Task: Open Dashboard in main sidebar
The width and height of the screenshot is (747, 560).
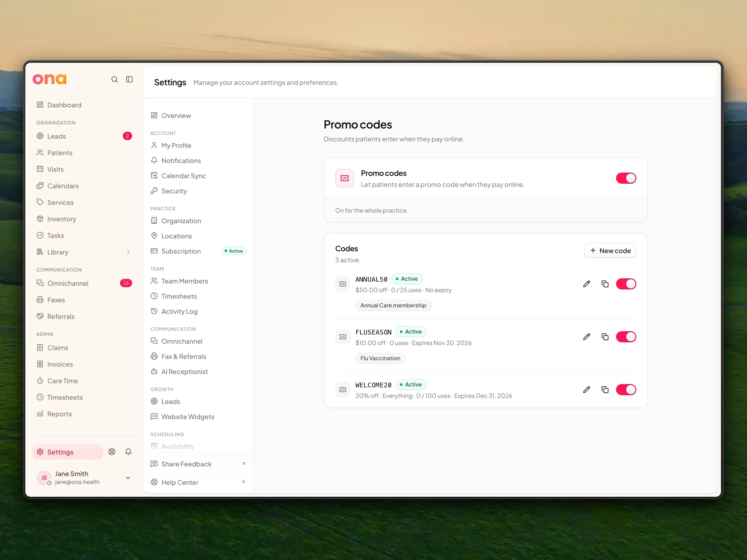Action: tap(84, 105)
